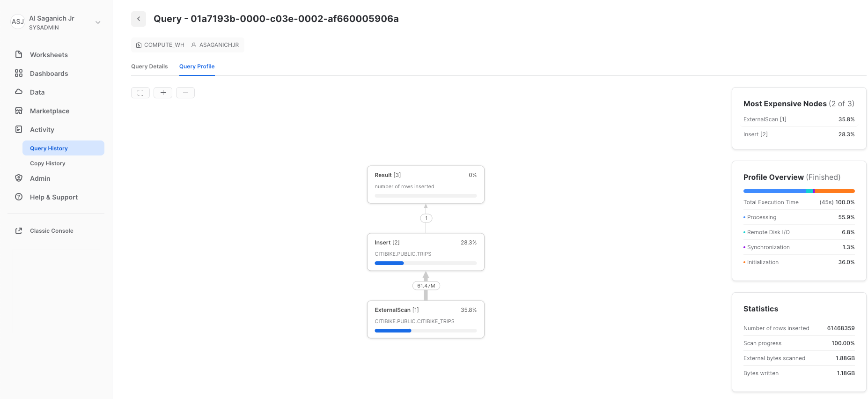This screenshot has width=868, height=399.
Task: Switch to the Query Details tab
Action: pyautogui.click(x=149, y=66)
